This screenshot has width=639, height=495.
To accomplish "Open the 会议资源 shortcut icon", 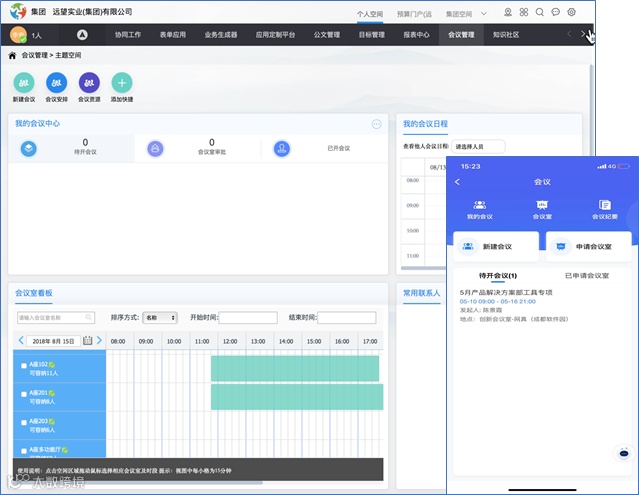I will [89, 83].
